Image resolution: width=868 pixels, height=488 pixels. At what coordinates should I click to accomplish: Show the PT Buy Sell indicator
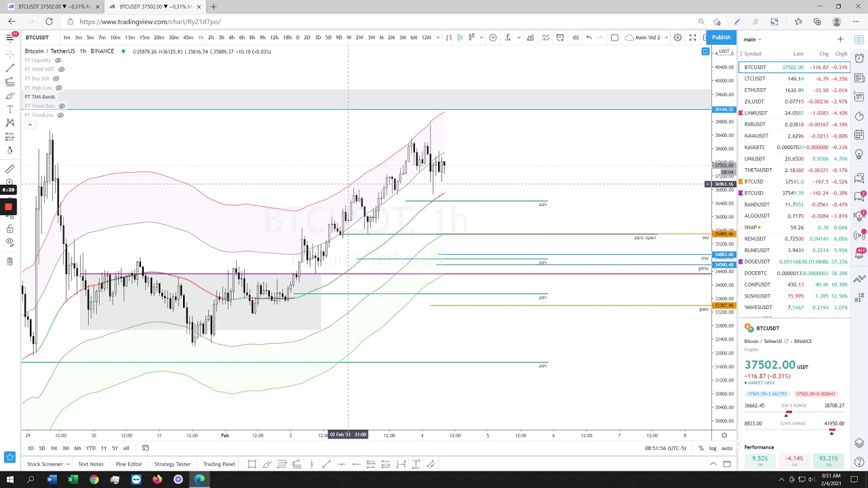click(56, 79)
